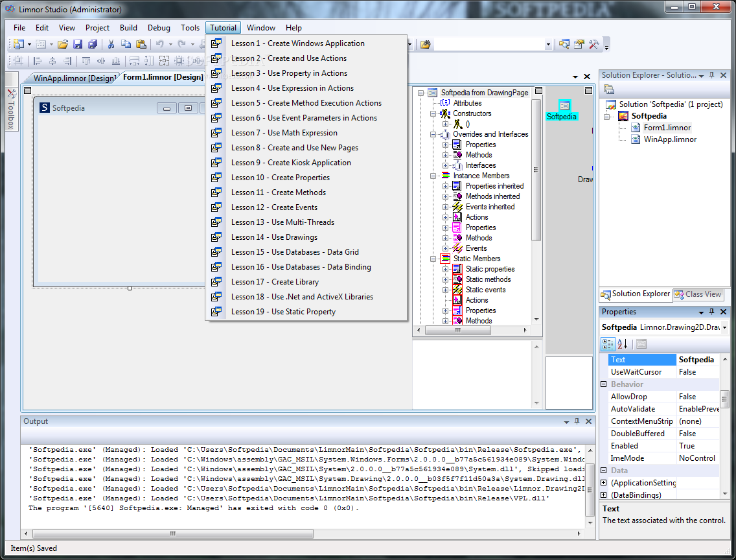Click the Align Bottoms layout icon

tap(116, 60)
